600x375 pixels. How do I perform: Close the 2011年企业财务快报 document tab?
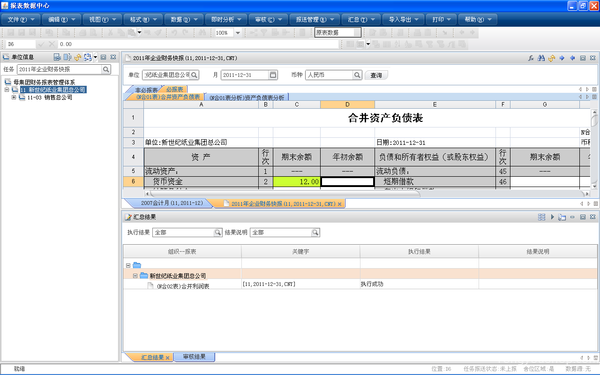coord(339,204)
